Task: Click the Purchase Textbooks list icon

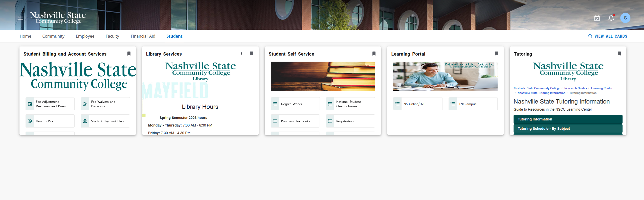Action: 275,121
